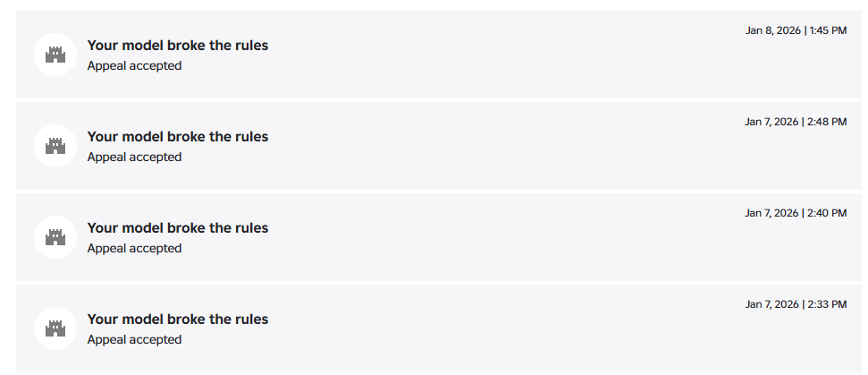This screenshot has width=868, height=375.
Task: Open notification title dated Jan 7 2:40 PM
Action: (178, 228)
